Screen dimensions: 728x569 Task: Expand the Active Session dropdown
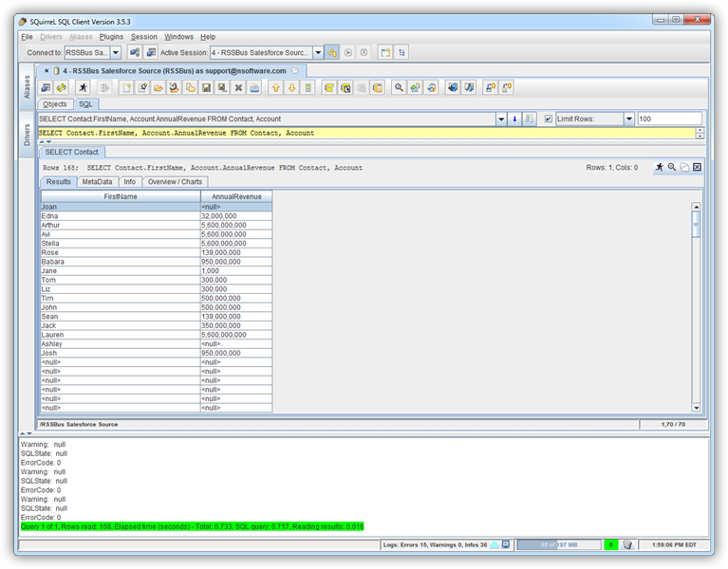318,53
